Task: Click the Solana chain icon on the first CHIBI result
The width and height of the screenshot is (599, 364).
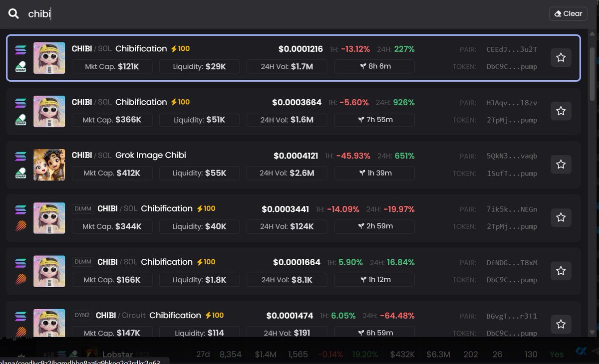Action: click(x=20, y=49)
